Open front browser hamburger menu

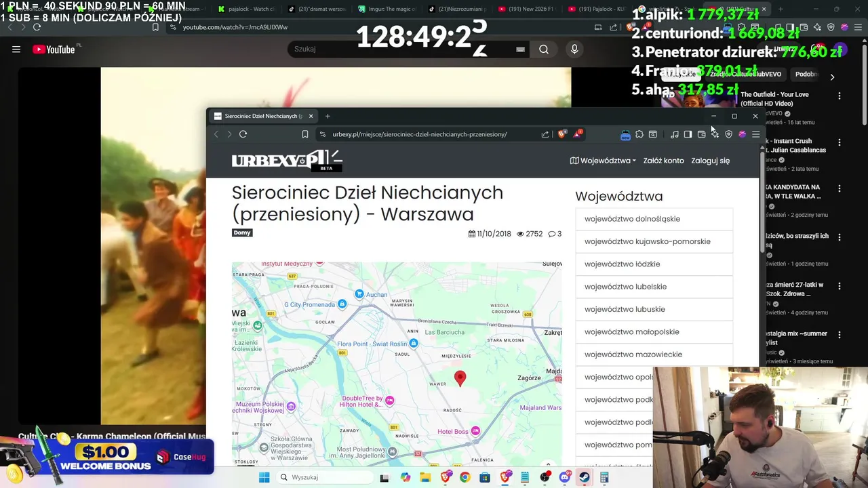pos(756,134)
